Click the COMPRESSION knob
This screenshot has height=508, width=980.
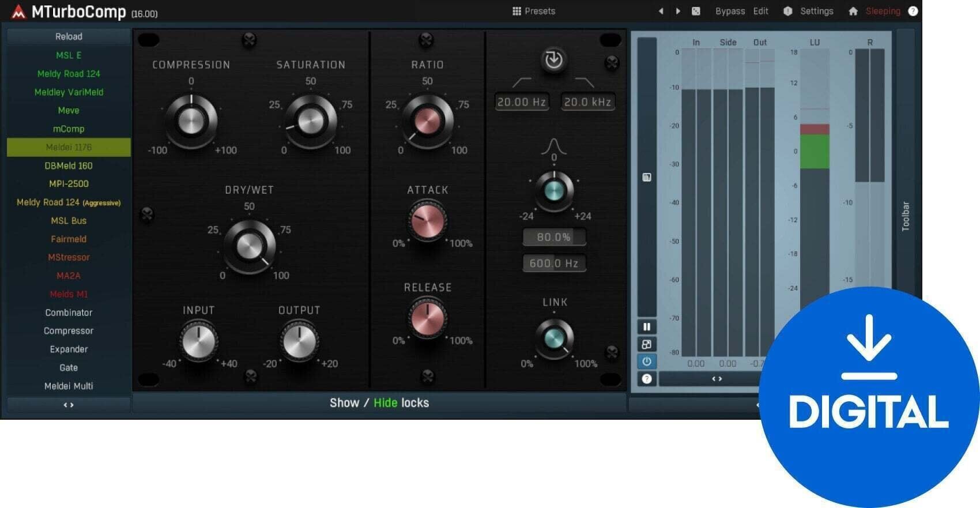[x=191, y=122]
